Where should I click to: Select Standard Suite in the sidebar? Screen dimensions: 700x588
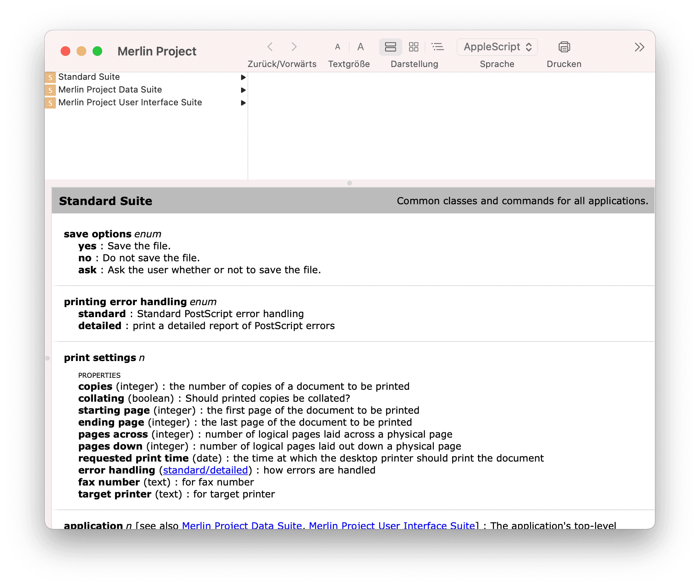[x=89, y=77]
